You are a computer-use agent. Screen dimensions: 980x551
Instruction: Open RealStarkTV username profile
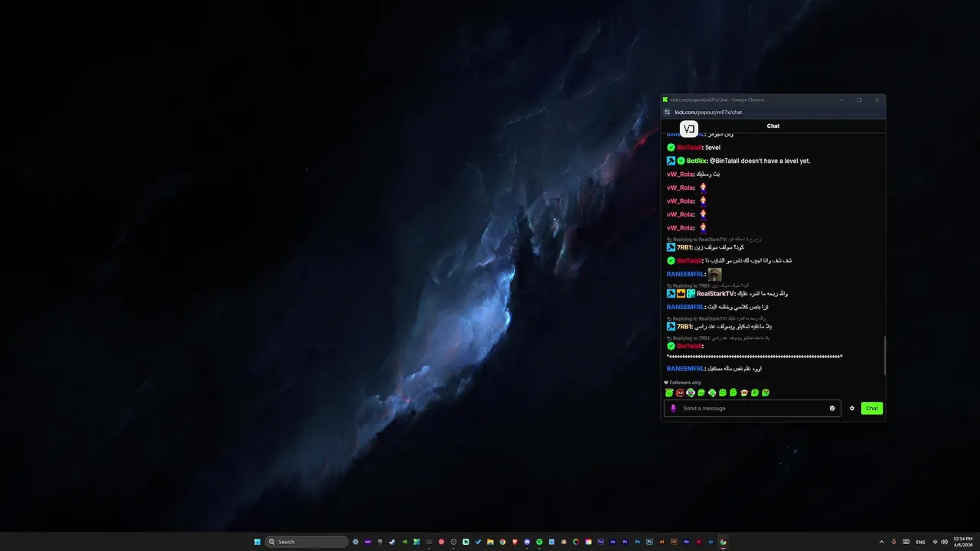pyautogui.click(x=715, y=293)
